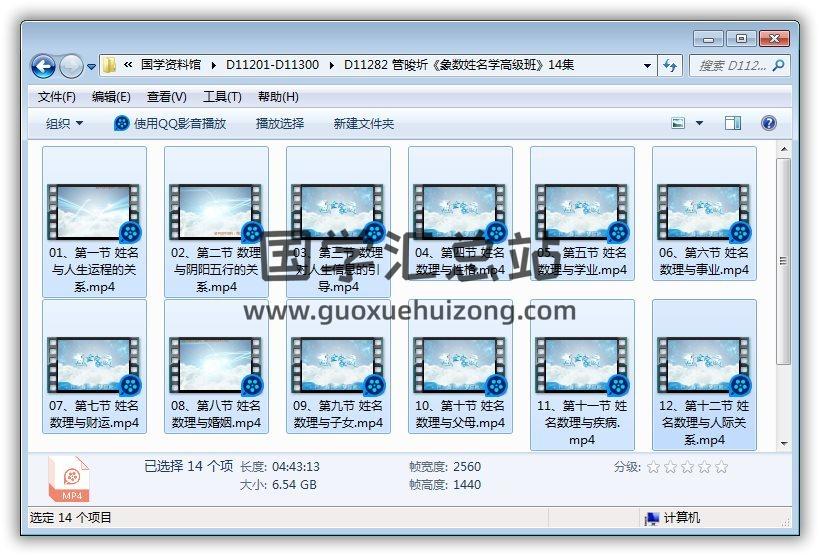The height and width of the screenshot is (556, 820).
Task: Click the change view icon in toolbar
Action: [679, 123]
